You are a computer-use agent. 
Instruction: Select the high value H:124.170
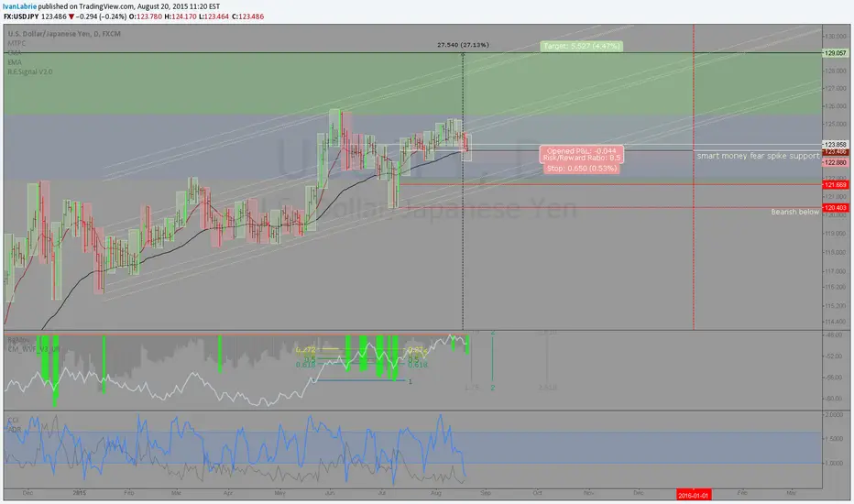coord(181,16)
